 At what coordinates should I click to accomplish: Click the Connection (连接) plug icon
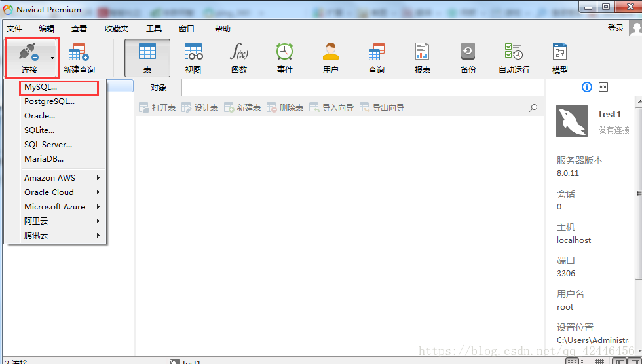tap(29, 52)
